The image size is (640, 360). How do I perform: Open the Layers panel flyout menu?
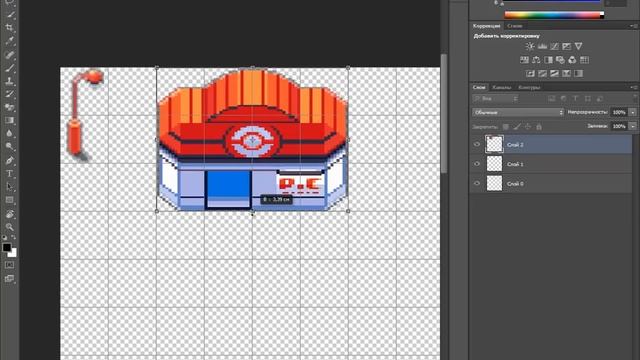pyautogui.click(x=633, y=87)
